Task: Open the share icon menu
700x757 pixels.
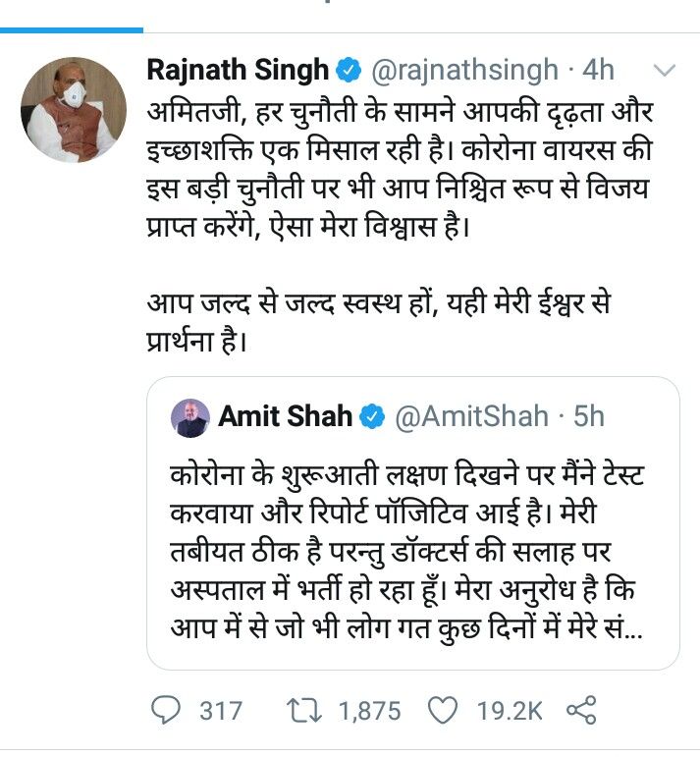Action: click(x=581, y=711)
